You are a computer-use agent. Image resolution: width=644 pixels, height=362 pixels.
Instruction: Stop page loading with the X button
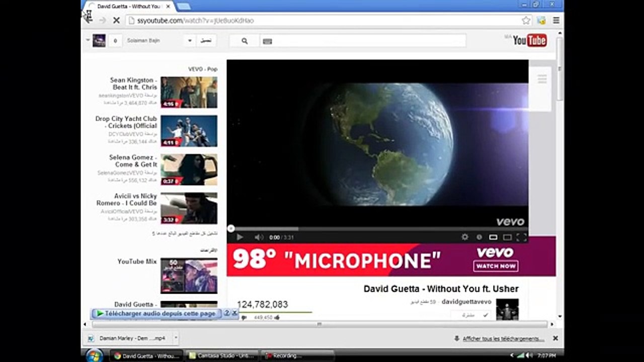click(x=116, y=21)
